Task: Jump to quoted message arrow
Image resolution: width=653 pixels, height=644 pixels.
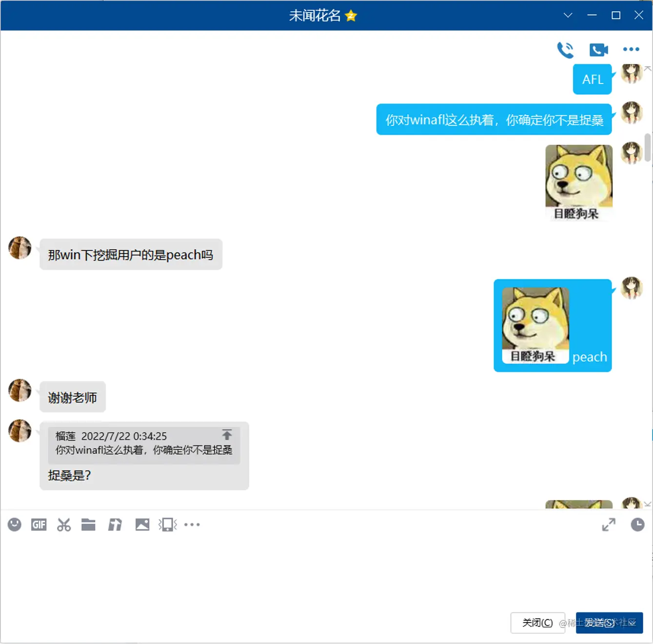Action: (227, 434)
